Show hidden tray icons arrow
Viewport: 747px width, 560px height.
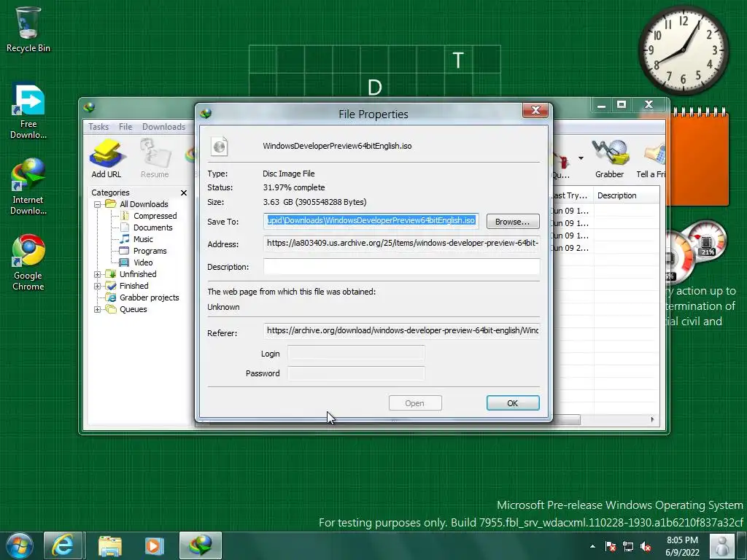click(x=592, y=547)
